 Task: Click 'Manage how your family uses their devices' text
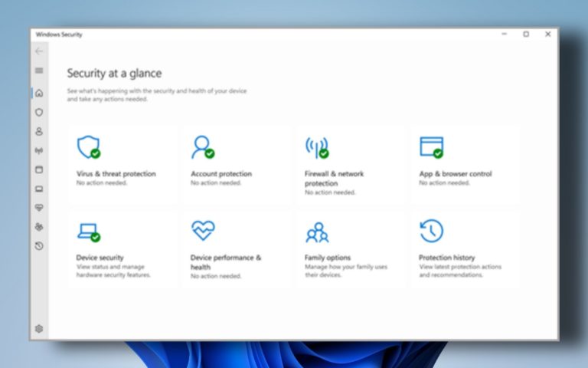click(346, 271)
